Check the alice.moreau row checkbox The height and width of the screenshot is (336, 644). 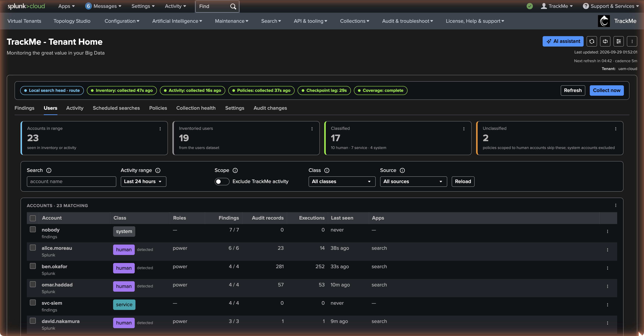coord(33,248)
